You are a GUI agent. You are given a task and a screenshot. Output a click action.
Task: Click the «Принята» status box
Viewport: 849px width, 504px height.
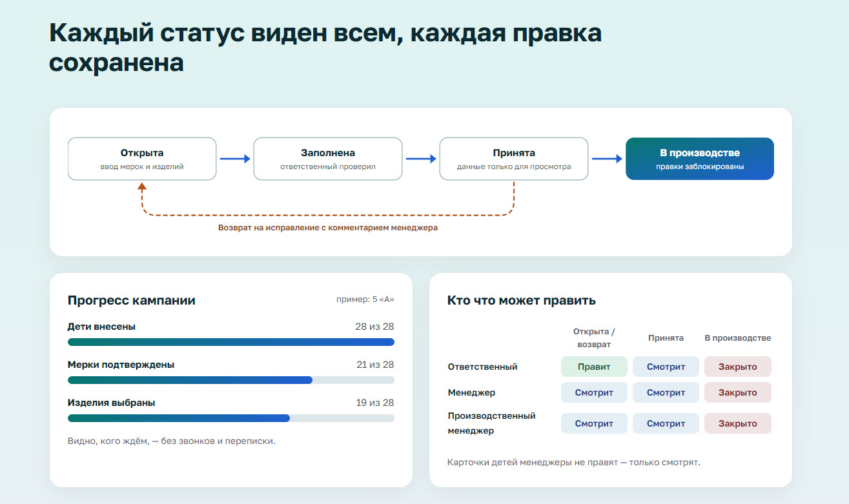(514, 159)
